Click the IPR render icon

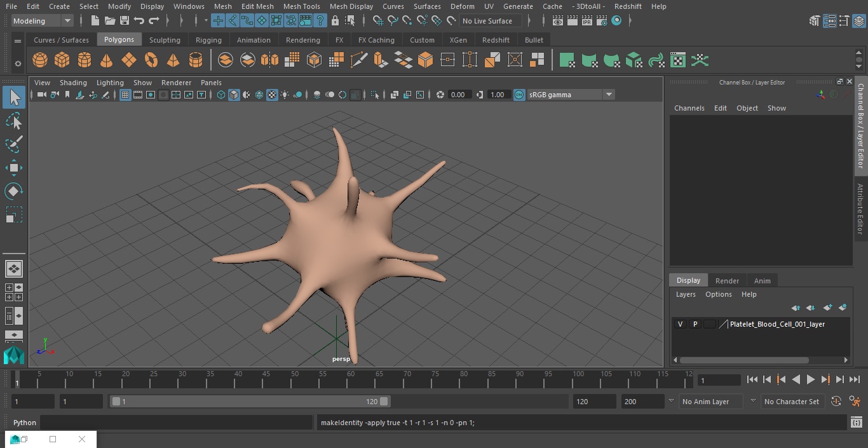pyautogui.click(x=587, y=21)
